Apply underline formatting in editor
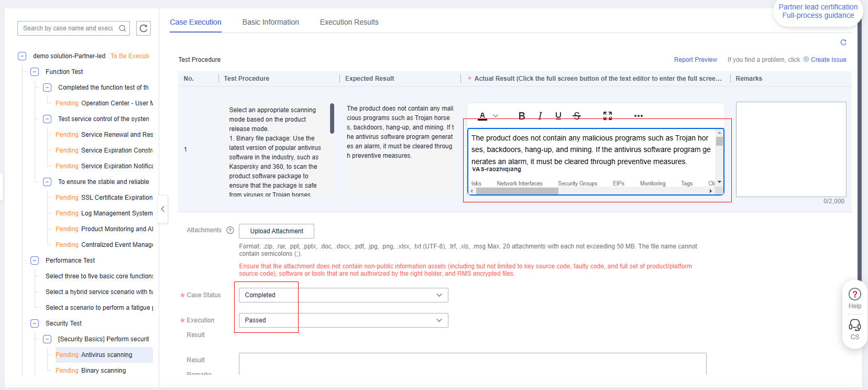The width and height of the screenshot is (868, 390). point(558,116)
